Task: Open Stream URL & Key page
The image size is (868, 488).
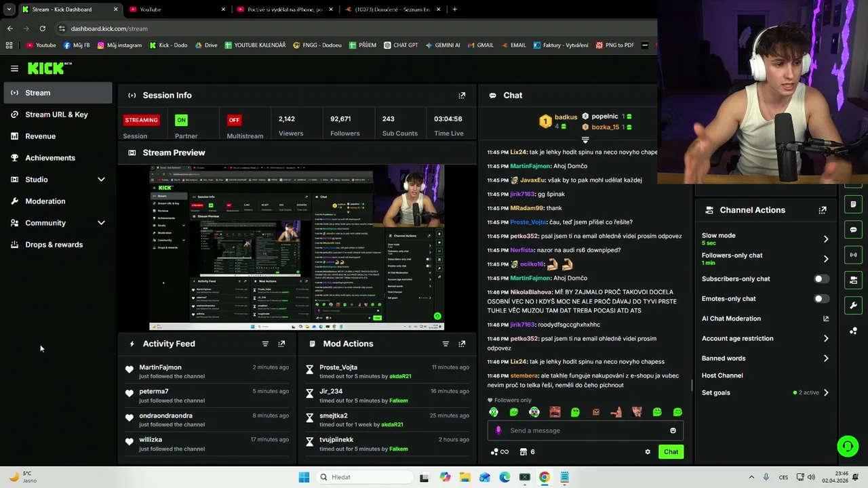Action: 58,115
